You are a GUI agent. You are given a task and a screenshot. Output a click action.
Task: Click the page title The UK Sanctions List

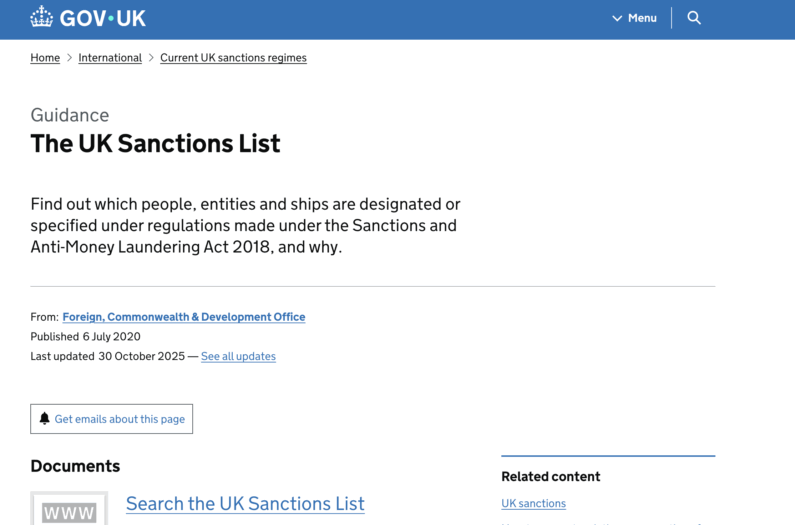click(155, 143)
